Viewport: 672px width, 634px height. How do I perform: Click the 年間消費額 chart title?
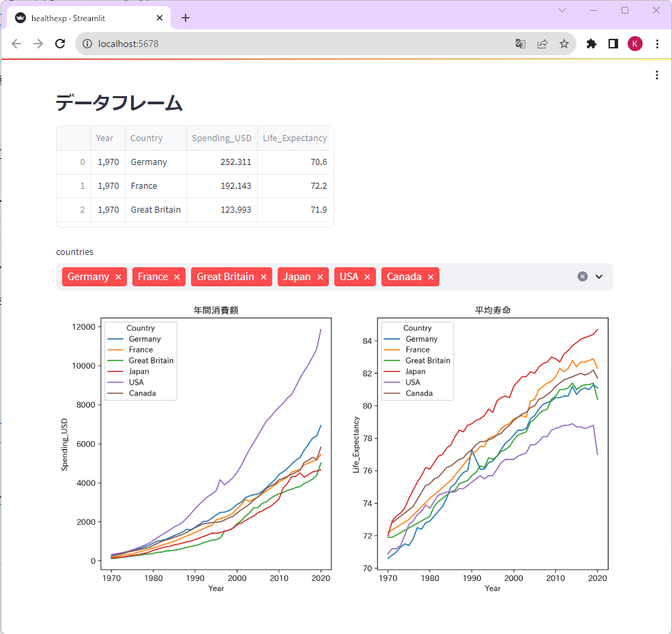point(216,310)
